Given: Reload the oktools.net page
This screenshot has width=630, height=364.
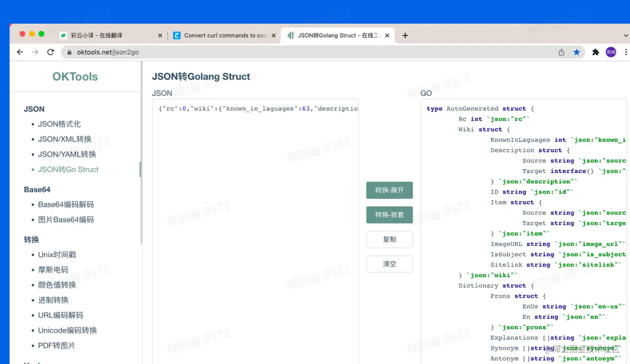Looking at the screenshot, I should (x=51, y=52).
